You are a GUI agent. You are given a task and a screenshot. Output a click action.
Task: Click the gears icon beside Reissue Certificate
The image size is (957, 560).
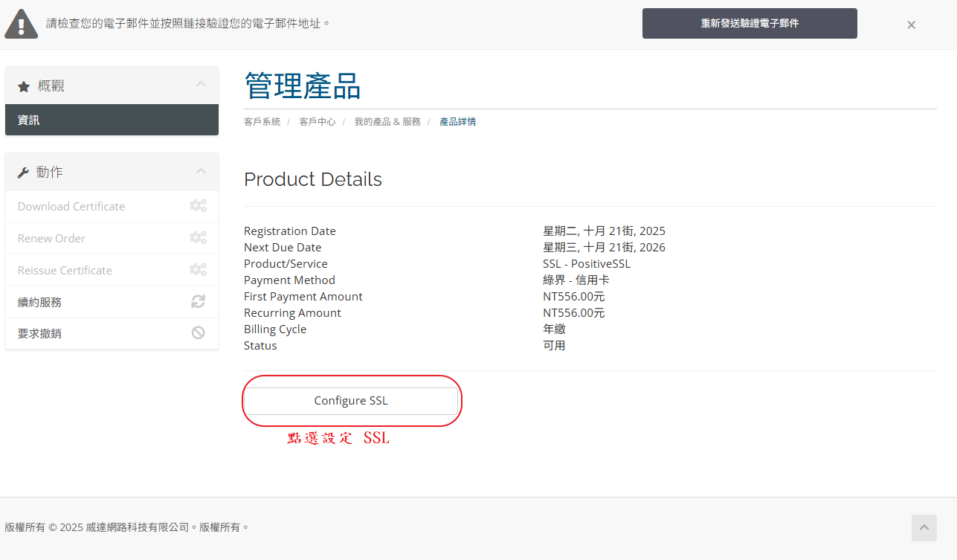(198, 270)
